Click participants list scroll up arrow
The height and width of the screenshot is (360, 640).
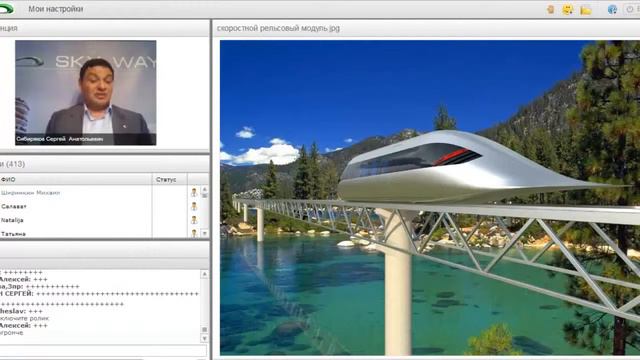205,190
